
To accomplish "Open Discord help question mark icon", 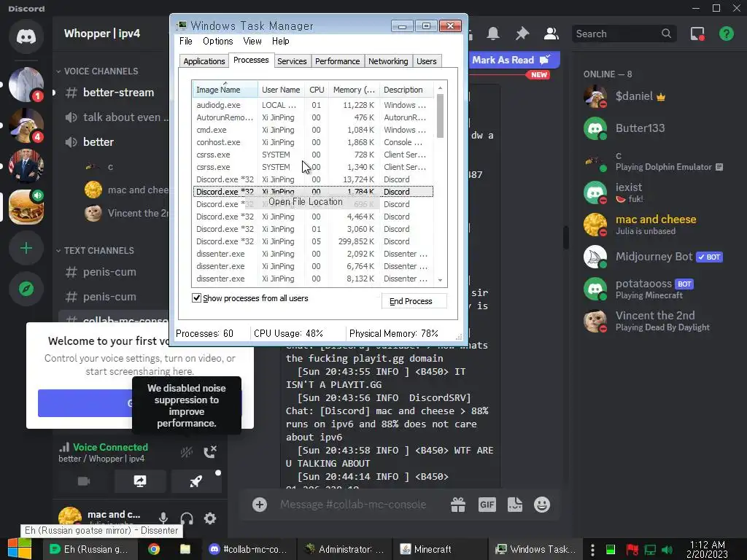I will pos(726,34).
